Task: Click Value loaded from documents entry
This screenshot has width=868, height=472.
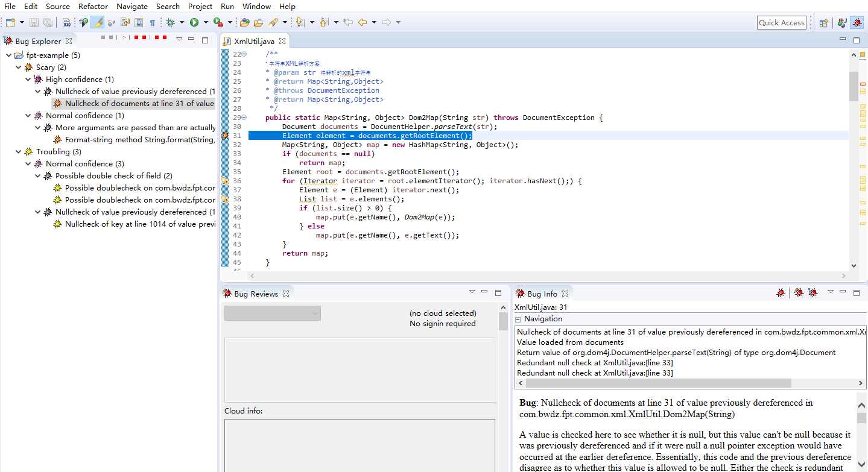Action: point(570,342)
